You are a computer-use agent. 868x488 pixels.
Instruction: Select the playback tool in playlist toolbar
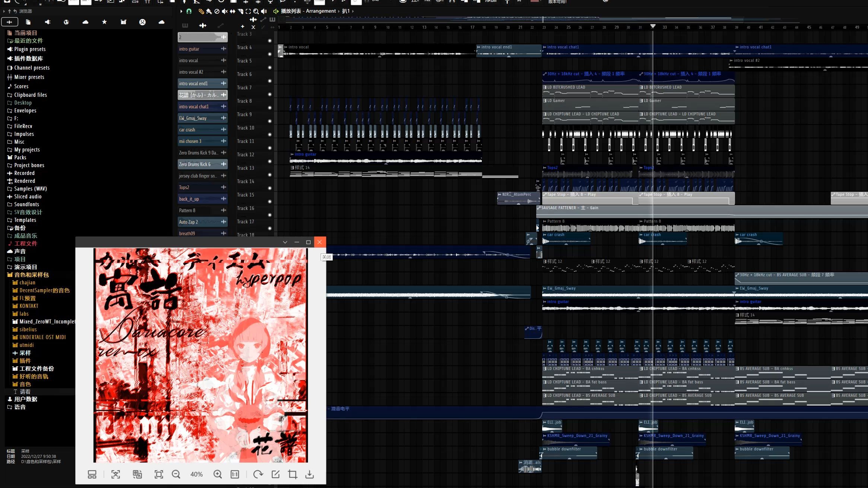point(264,11)
